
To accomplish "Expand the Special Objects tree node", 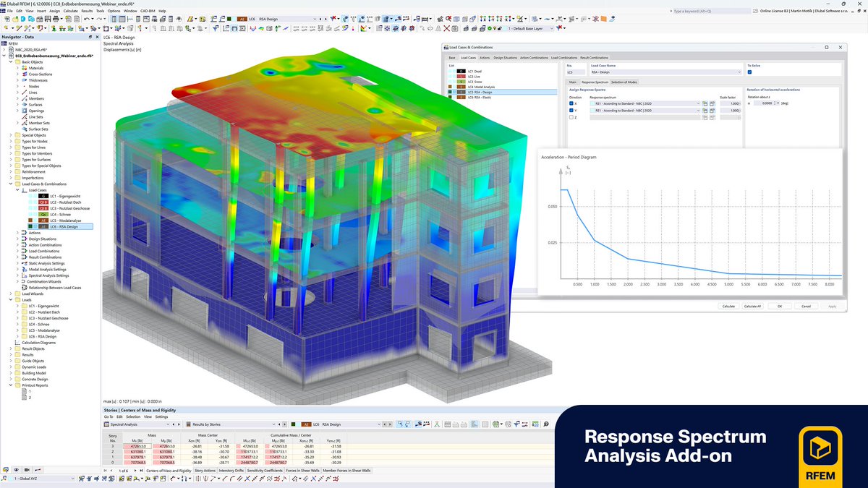I will pos(11,135).
